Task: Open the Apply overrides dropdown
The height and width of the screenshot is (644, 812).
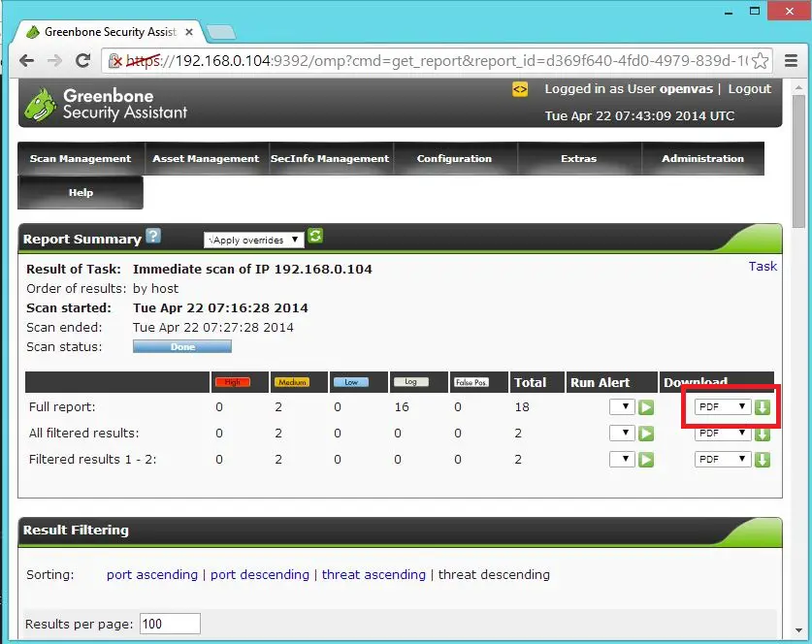Action: coord(254,240)
